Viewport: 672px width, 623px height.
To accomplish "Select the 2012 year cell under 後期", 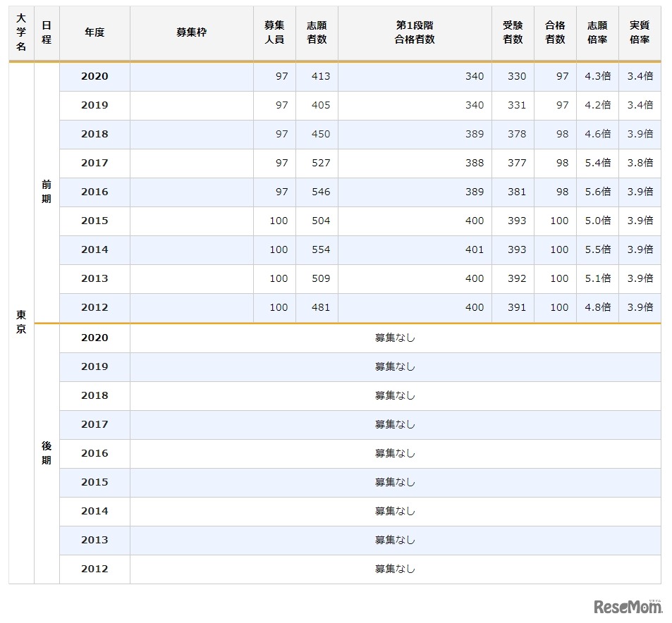I will pos(95,569).
